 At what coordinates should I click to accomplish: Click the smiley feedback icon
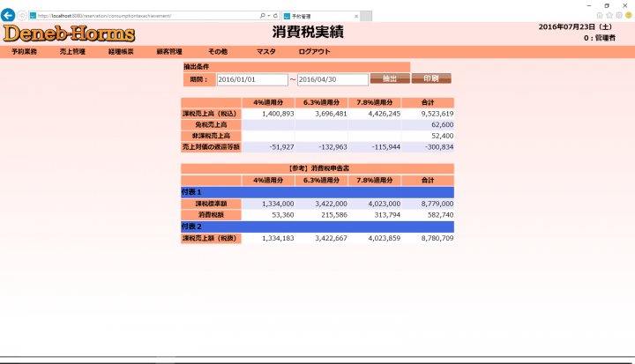coord(629,15)
